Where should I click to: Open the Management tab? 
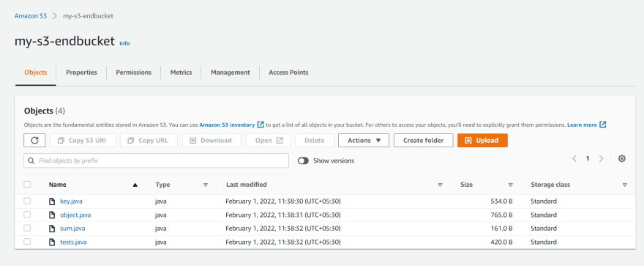231,73
